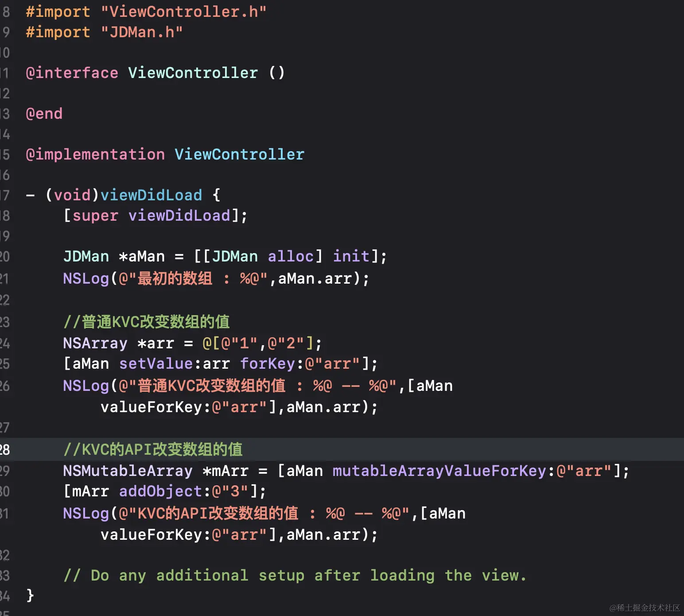
Task: Click the viewDidLoad method signature
Action: 123,195
